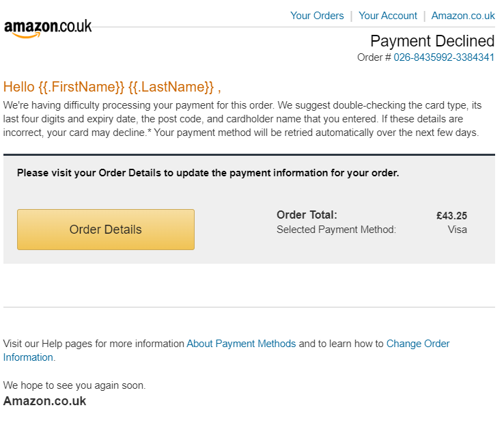The image size is (504, 425).
Task: Click the Payment Declined heading
Action: (432, 41)
